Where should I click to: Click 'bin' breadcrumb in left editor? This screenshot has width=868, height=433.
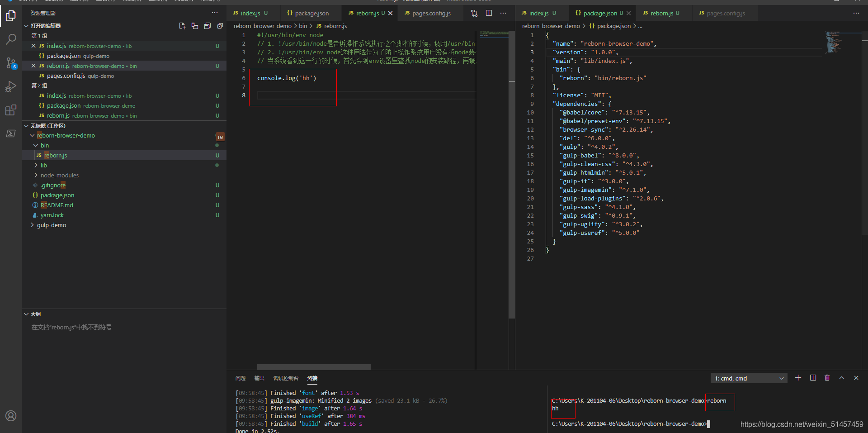click(303, 26)
